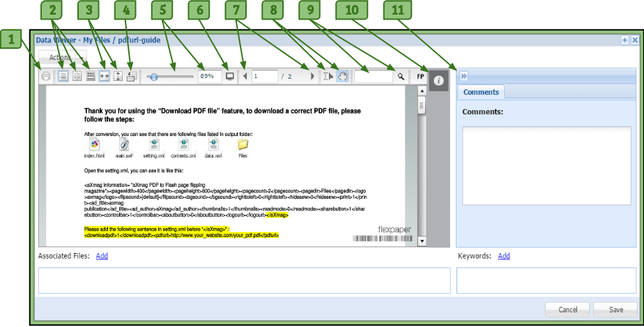The width and height of the screenshot is (644, 327).
Task: Click the magnifier search icon
Action: 401,77
